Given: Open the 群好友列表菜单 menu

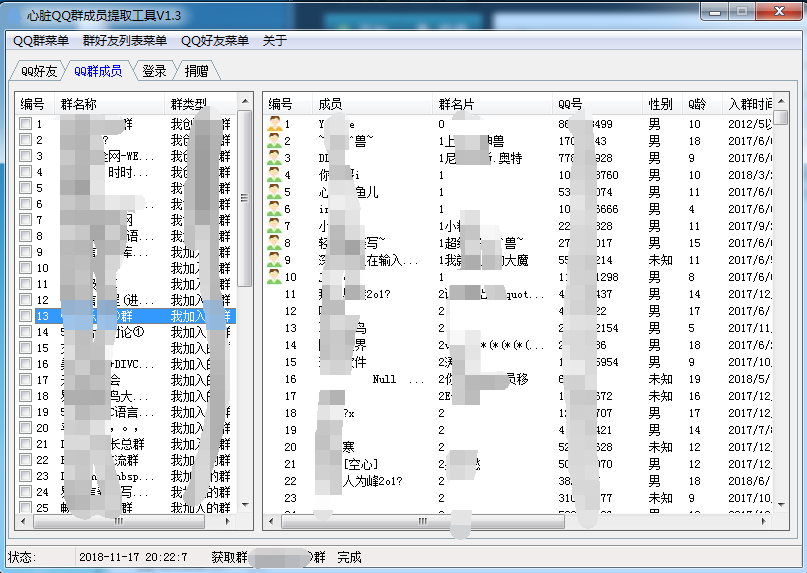Looking at the screenshot, I should tap(125, 41).
